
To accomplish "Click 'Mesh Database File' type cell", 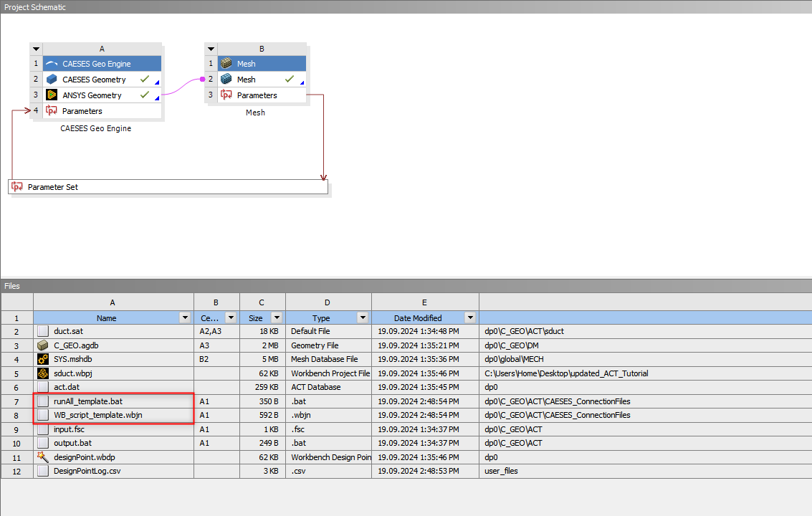I will pos(329,359).
